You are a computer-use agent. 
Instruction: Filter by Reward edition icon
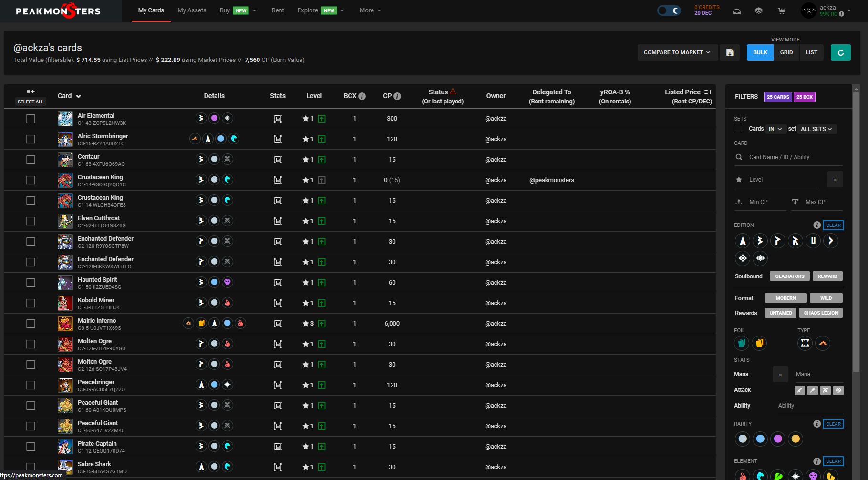[x=796, y=241]
